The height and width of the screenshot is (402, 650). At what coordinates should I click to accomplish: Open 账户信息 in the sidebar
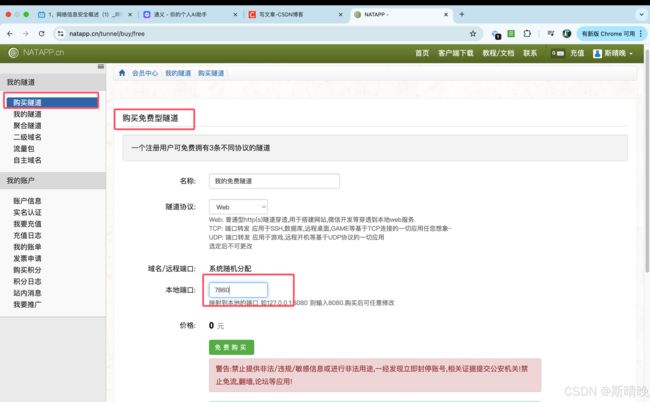[27, 201]
